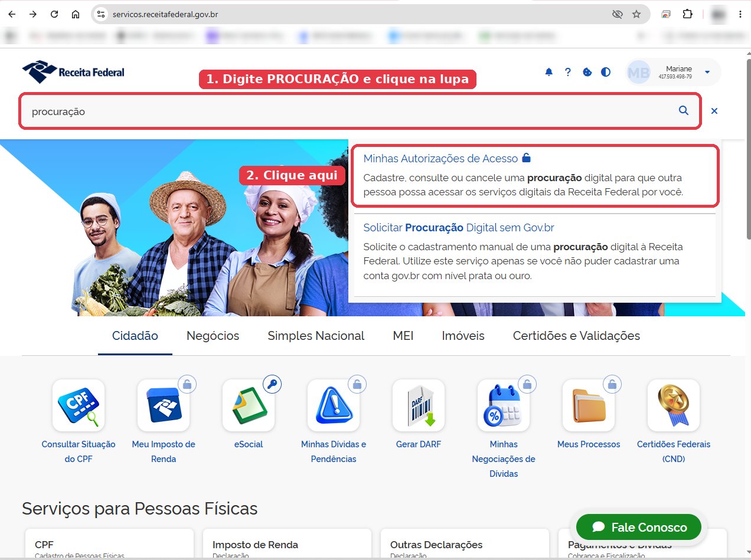
Task: Reload the page with the refresh icon
Action: point(54,14)
